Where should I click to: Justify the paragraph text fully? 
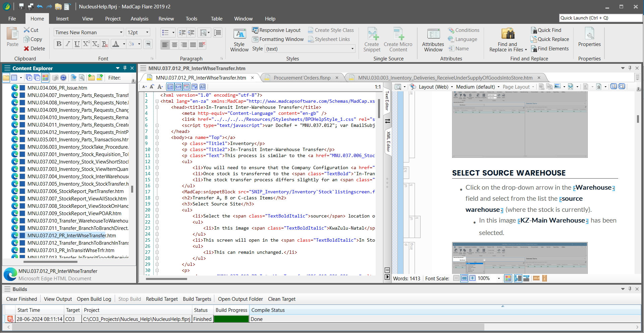193,44
